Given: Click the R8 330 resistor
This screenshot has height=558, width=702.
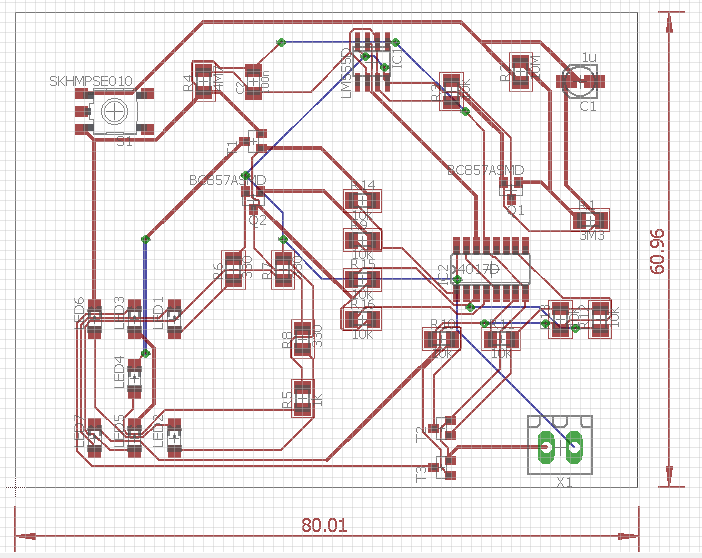Looking at the screenshot, I should tap(301, 338).
